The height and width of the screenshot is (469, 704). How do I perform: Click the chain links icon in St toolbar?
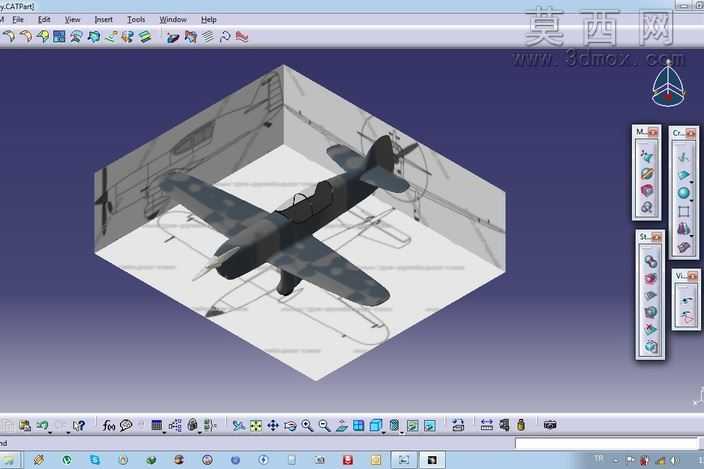651,261
